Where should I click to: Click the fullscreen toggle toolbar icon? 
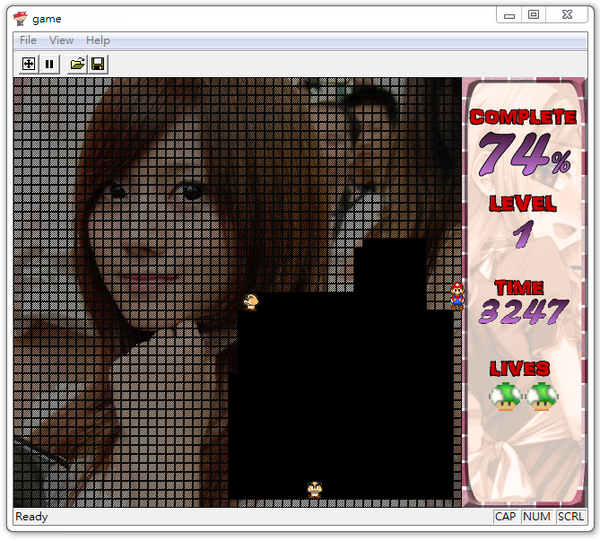pyautogui.click(x=29, y=64)
